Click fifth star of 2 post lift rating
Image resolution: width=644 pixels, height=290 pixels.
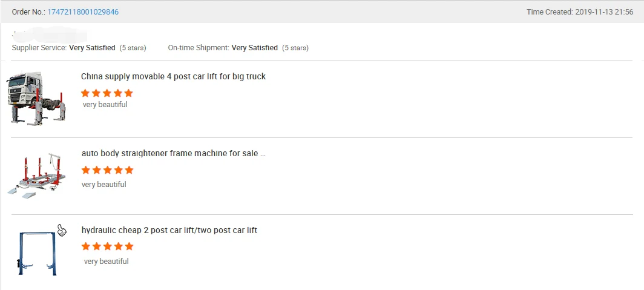point(129,246)
